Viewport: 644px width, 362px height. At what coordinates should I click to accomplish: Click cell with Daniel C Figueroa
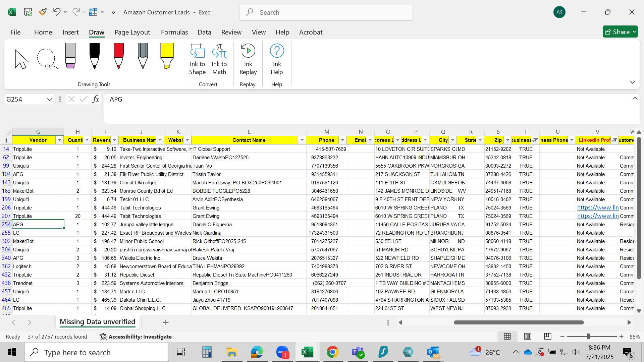click(249, 224)
